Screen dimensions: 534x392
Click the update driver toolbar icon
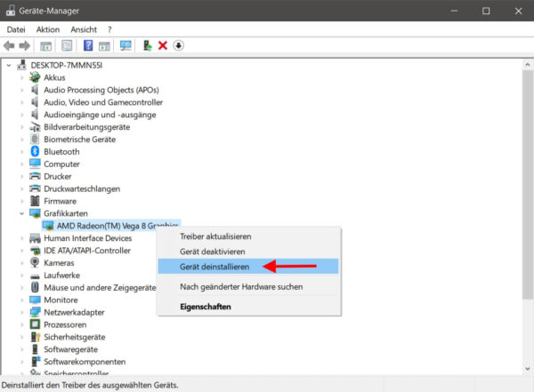147,45
